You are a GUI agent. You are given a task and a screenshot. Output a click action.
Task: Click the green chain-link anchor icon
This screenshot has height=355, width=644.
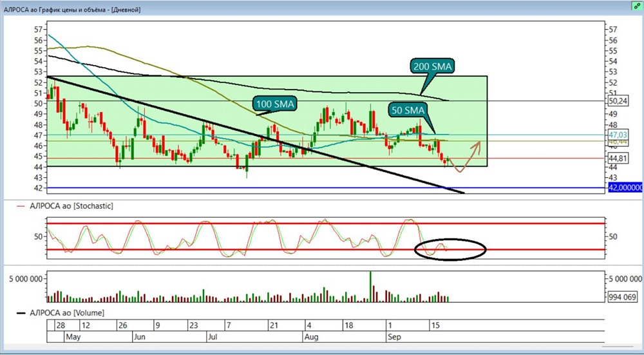coord(638,6)
